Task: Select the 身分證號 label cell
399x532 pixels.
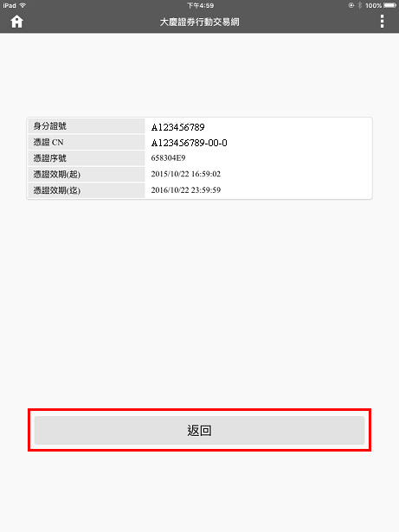Action: (87, 126)
